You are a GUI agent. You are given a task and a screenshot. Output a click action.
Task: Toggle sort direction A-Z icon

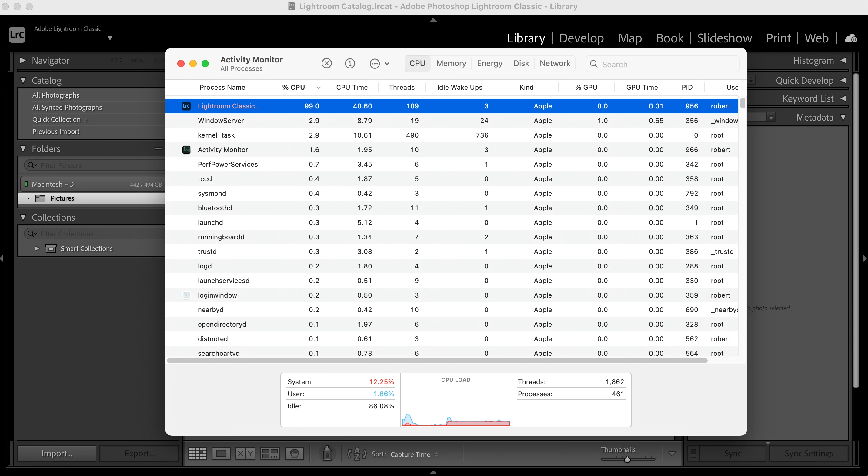point(356,454)
